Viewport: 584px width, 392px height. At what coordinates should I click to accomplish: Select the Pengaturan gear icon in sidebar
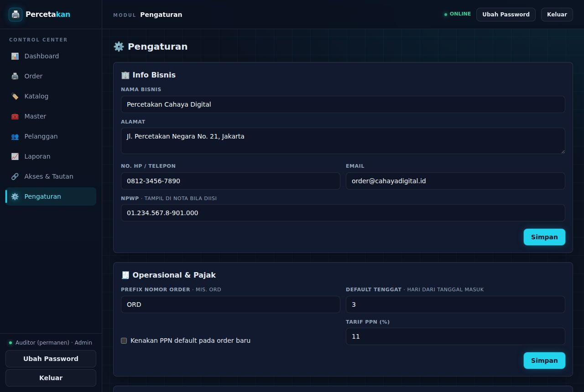click(15, 196)
